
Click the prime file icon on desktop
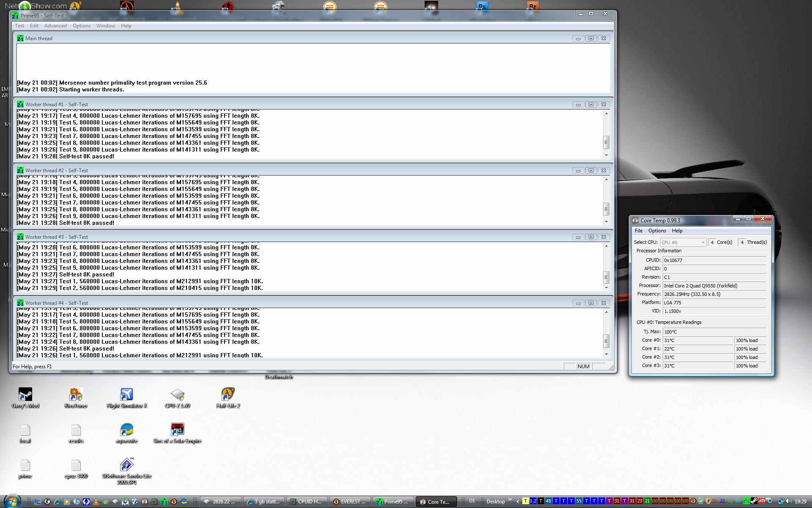[x=25, y=469]
